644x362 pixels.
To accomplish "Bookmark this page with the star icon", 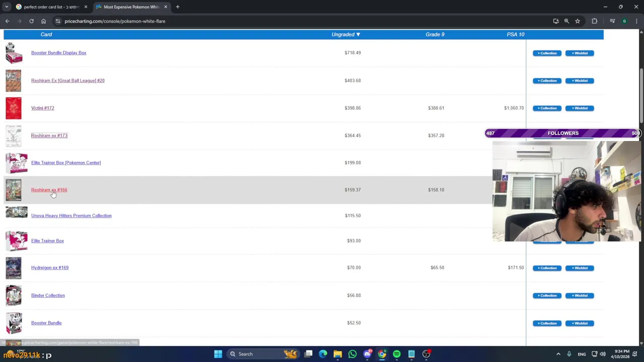I will pyautogui.click(x=578, y=21).
